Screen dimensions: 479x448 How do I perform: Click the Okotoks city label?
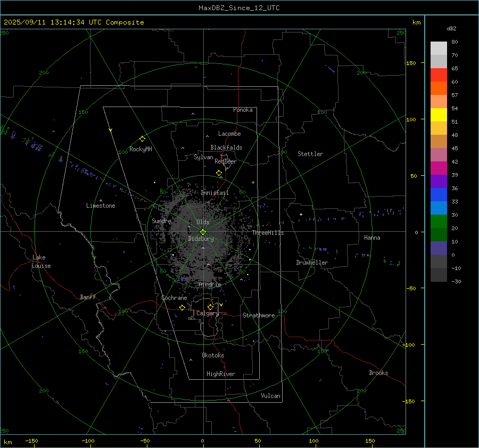[x=213, y=355]
